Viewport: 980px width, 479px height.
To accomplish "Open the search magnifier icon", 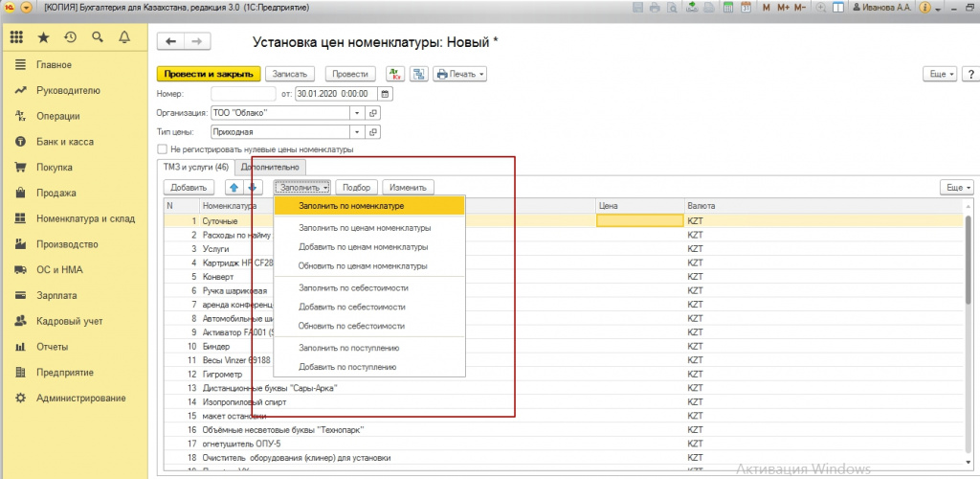I will point(97,37).
